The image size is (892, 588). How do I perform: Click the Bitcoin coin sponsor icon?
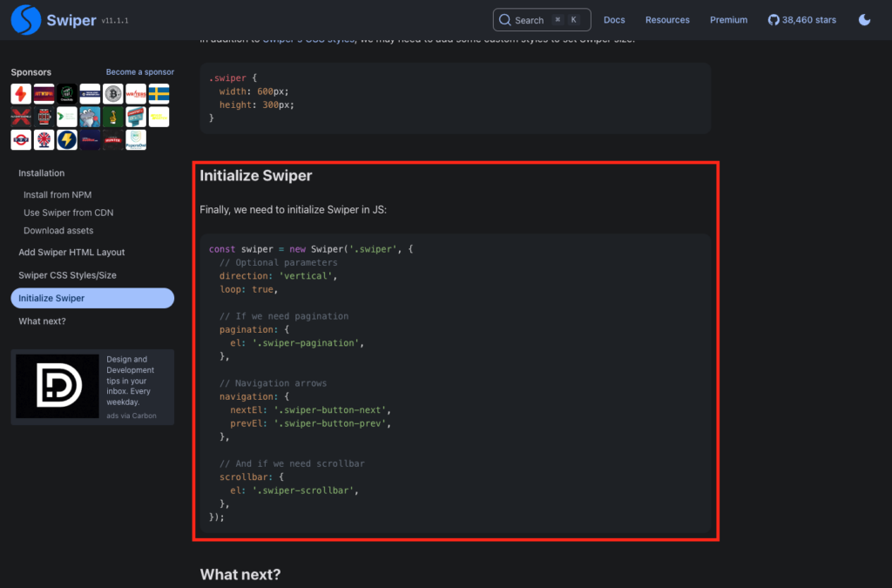click(x=112, y=94)
